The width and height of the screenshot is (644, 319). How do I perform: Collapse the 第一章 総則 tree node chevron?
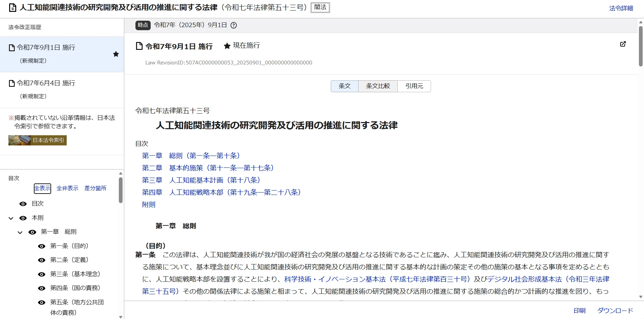(20, 233)
